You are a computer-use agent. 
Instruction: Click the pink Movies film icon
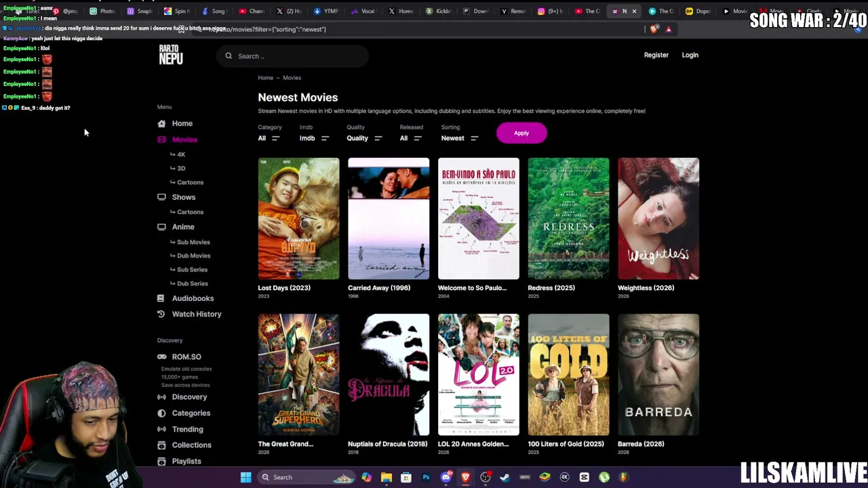tap(161, 140)
